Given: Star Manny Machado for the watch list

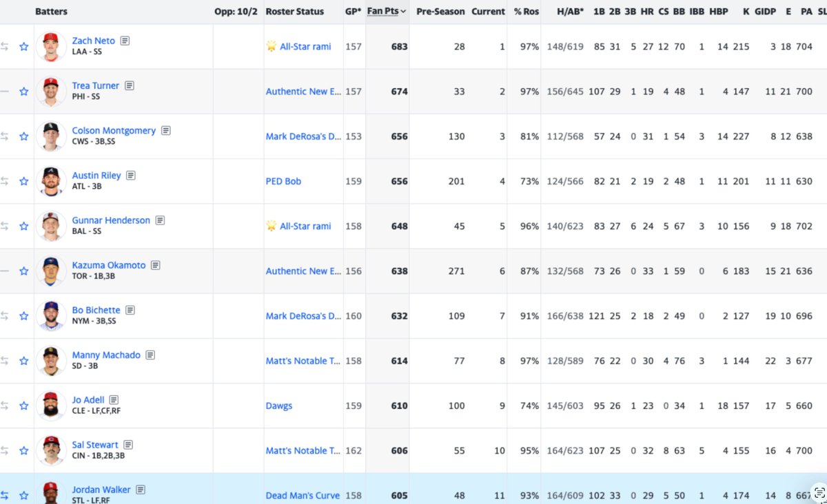Looking at the screenshot, I should point(23,361).
